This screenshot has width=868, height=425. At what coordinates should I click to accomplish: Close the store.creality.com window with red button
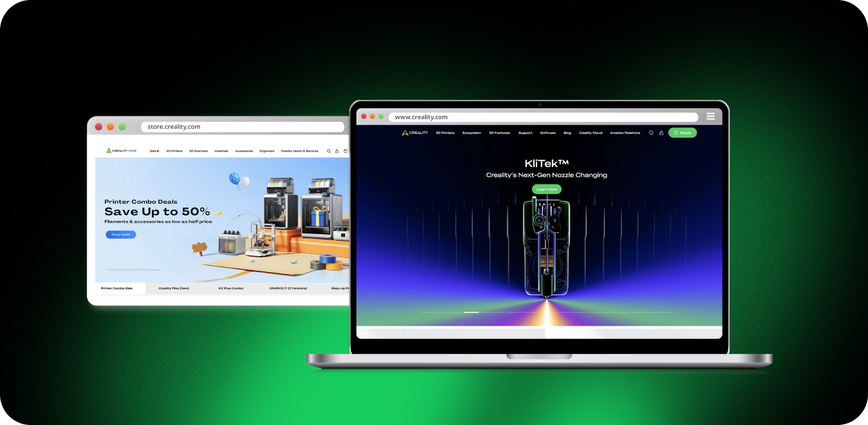[x=99, y=127]
